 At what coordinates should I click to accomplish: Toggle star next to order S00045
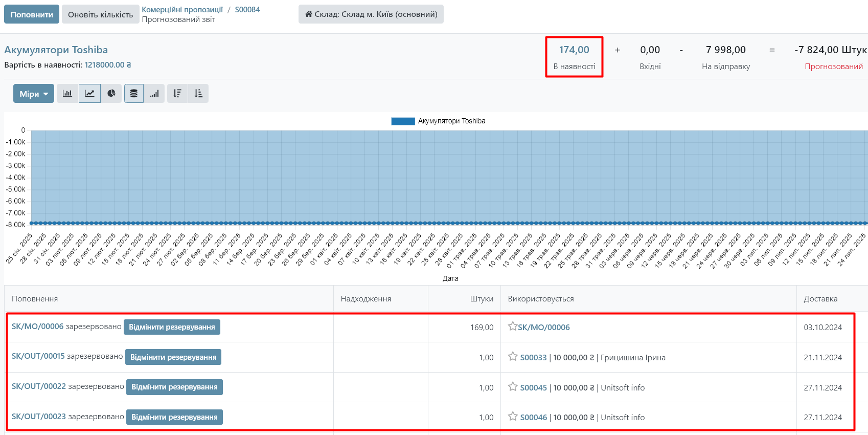(x=513, y=387)
